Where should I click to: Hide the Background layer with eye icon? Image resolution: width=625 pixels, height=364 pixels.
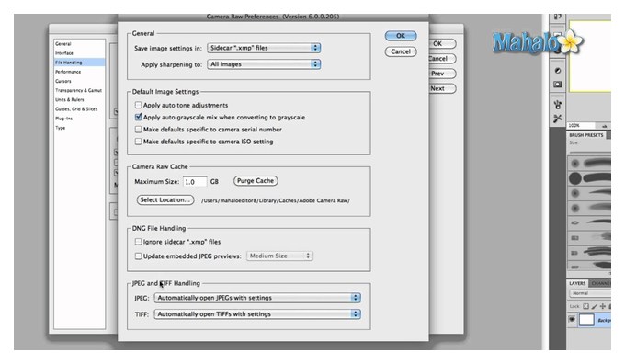[572, 320]
